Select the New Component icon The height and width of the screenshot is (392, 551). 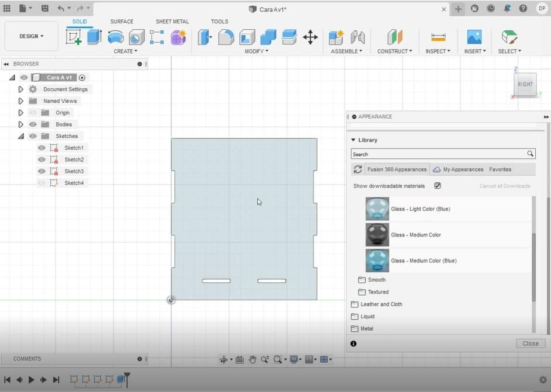click(x=336, y=37)
